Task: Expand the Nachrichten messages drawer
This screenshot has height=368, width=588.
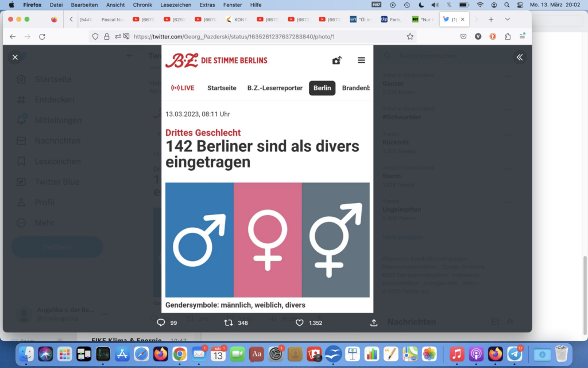Action: click(509, 322)
